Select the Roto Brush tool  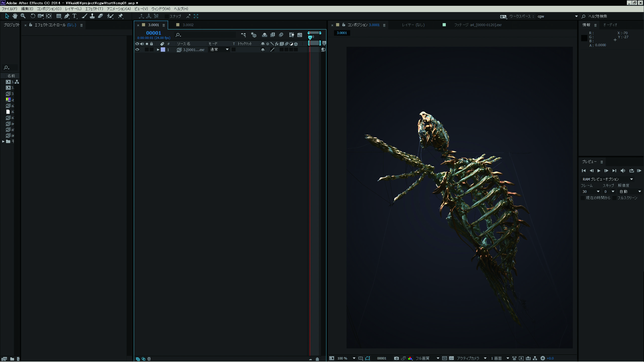pos(110,16)
